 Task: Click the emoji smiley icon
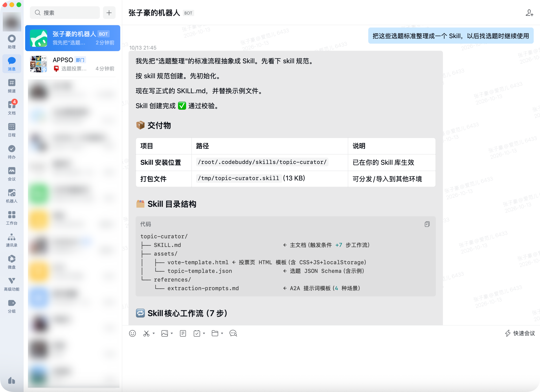(132, 333)
